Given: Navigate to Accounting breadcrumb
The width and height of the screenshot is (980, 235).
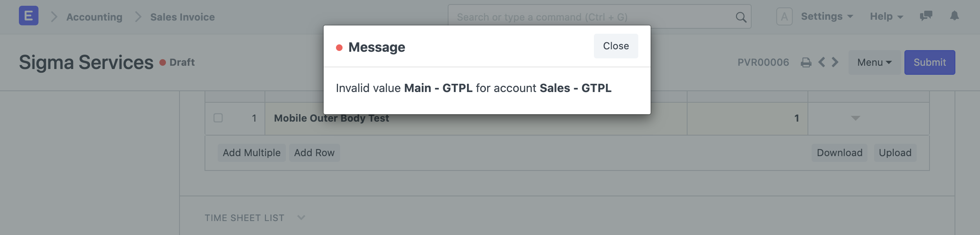Looking at the screenshot, I should point(94,17).
